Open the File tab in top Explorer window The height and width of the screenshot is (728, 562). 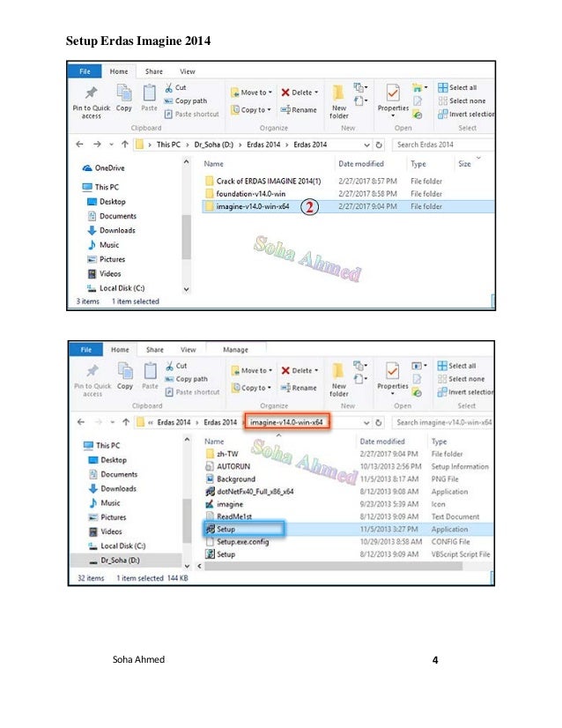pos(85,71)
